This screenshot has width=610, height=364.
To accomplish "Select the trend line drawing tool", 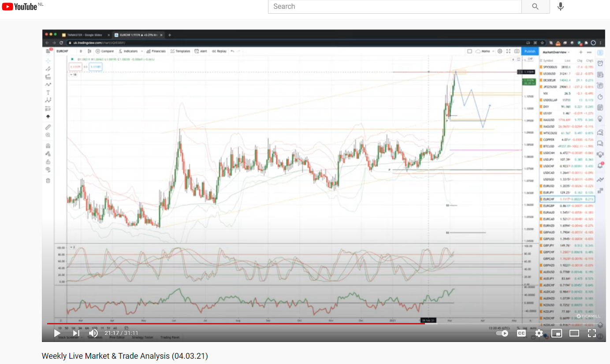I will pos(48,69).
